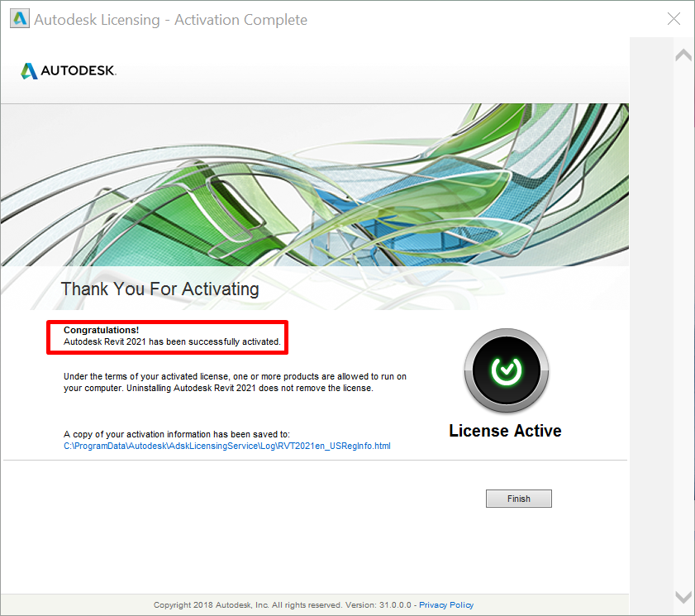The height and width of the screenshot is (616, 695).
Task: Click the Finish button
Action: [x=519, y=499]
